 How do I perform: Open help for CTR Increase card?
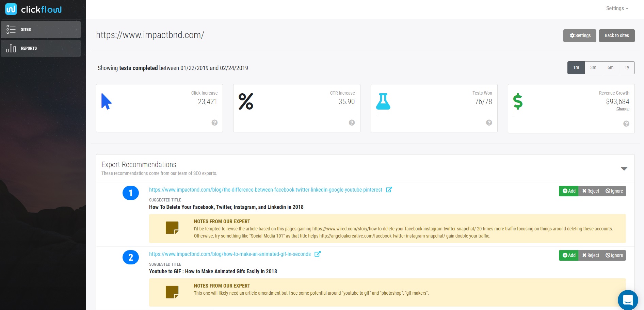pyautogui.click(x=352, y=123)
